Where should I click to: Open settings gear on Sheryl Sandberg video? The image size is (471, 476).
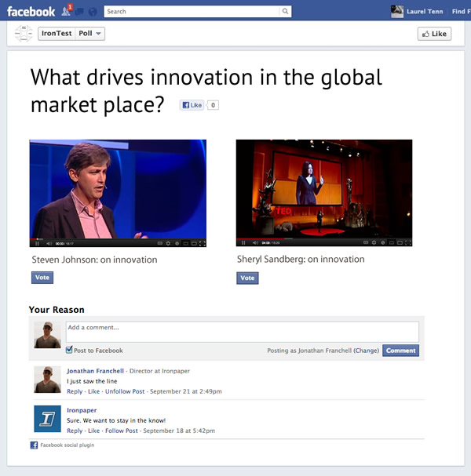click(374, 242)
